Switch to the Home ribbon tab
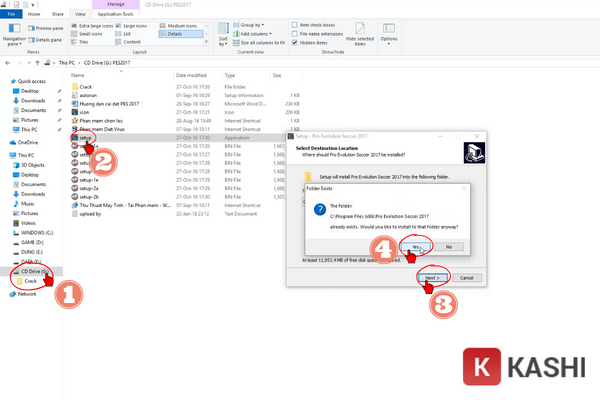 pos(35,16)
